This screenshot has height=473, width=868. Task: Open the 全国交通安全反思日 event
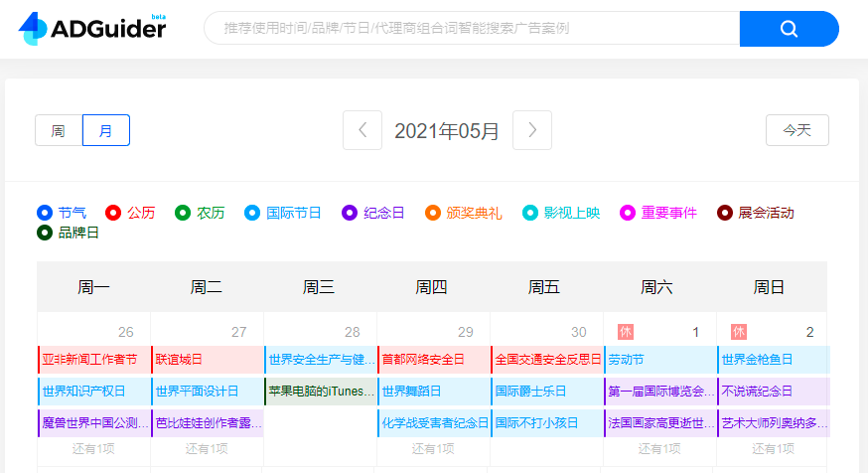point(547,360)
